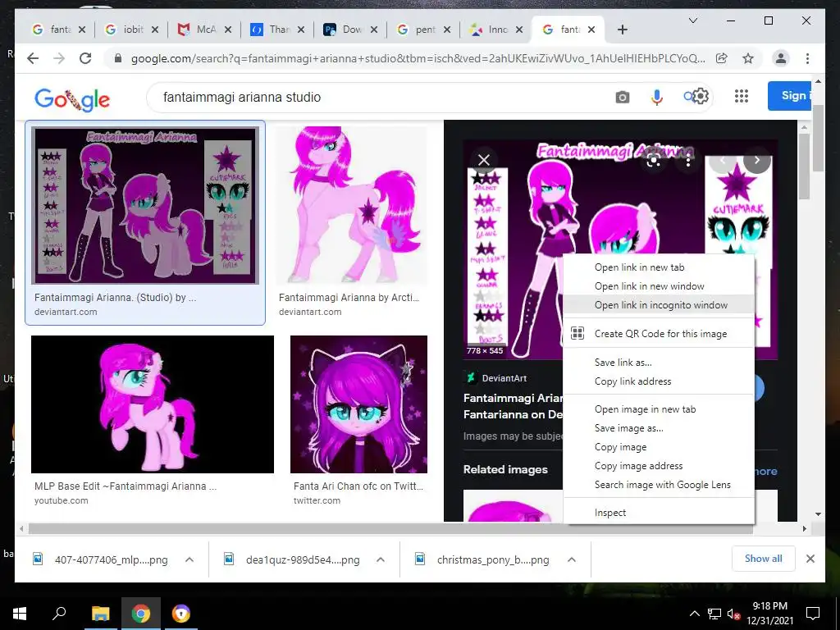Click the muted volume tray icon
The image size is (840, 630).
(x=733, y=614)
